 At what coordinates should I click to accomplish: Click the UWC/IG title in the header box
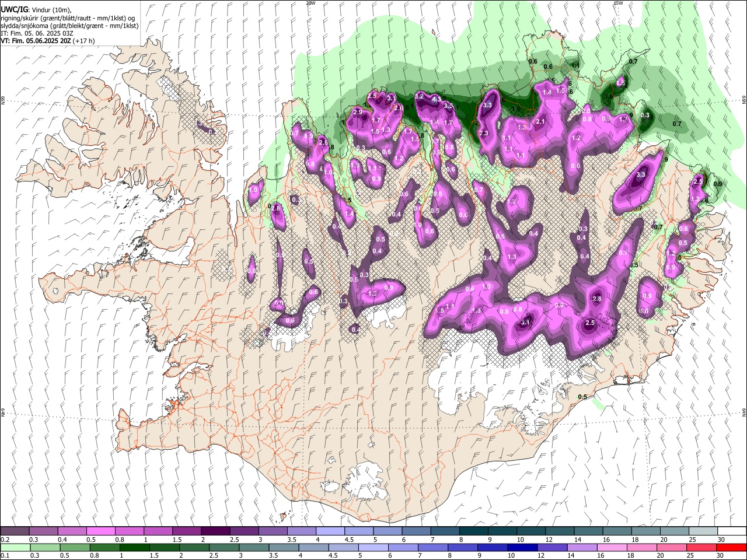click(14, 9)
